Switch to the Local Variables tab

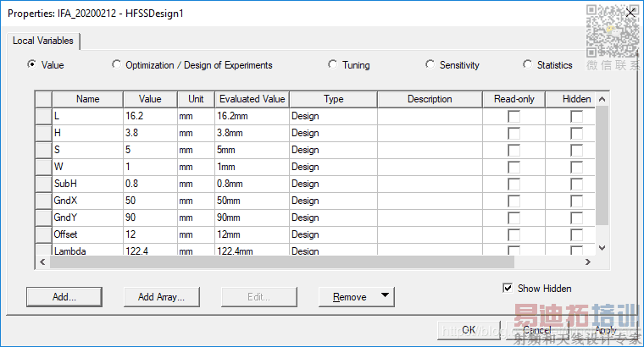pyautogui.click(x=43, y=41)
